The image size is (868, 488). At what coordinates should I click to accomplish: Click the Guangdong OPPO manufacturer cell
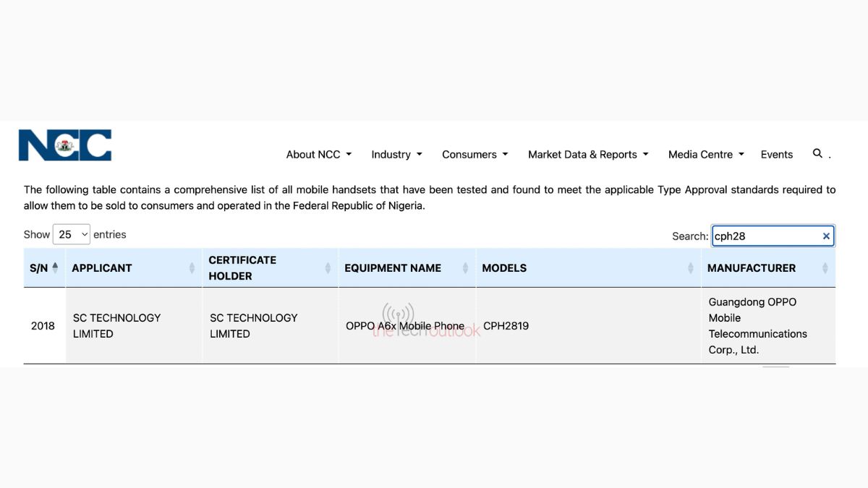coord(757,326)
